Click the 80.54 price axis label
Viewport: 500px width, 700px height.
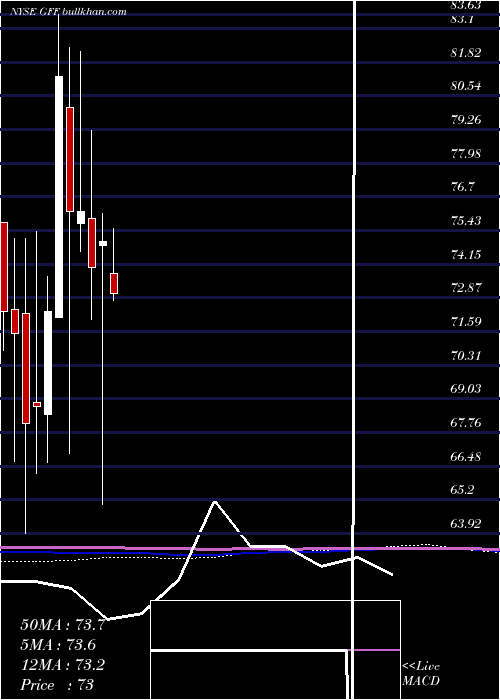click(x=466, y=87)
